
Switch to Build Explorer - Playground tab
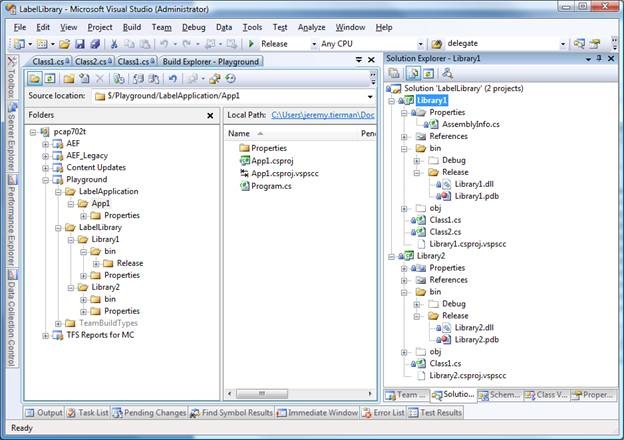pos(211,61)
